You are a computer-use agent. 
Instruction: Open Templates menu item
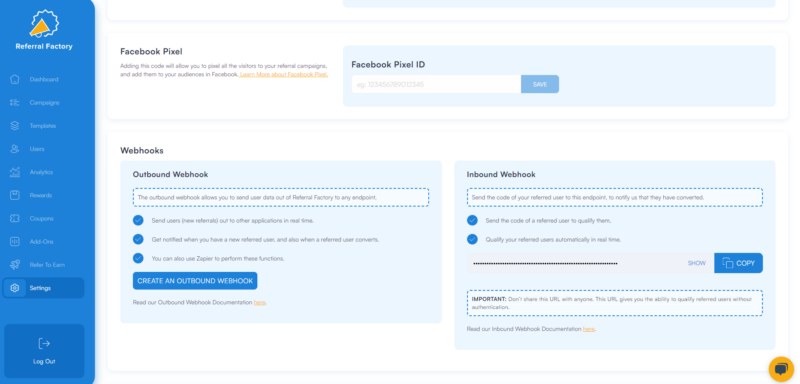tap(44, 125)
